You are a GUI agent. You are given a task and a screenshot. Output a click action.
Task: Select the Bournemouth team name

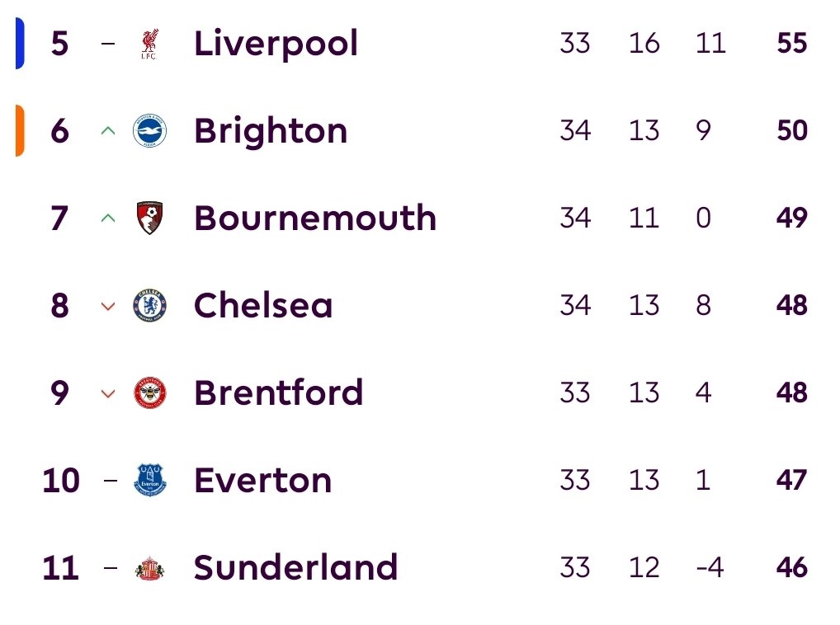pyautogui.click(x=315, y=218)
